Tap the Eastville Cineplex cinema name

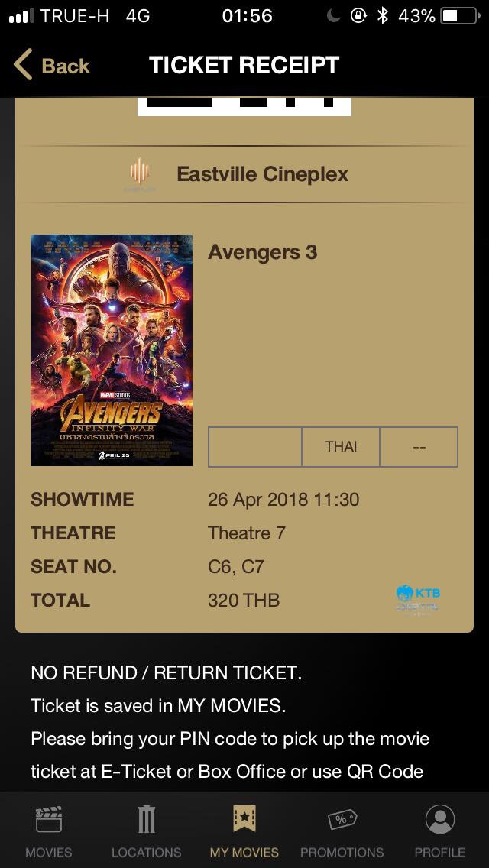click(x=262, y=174)
